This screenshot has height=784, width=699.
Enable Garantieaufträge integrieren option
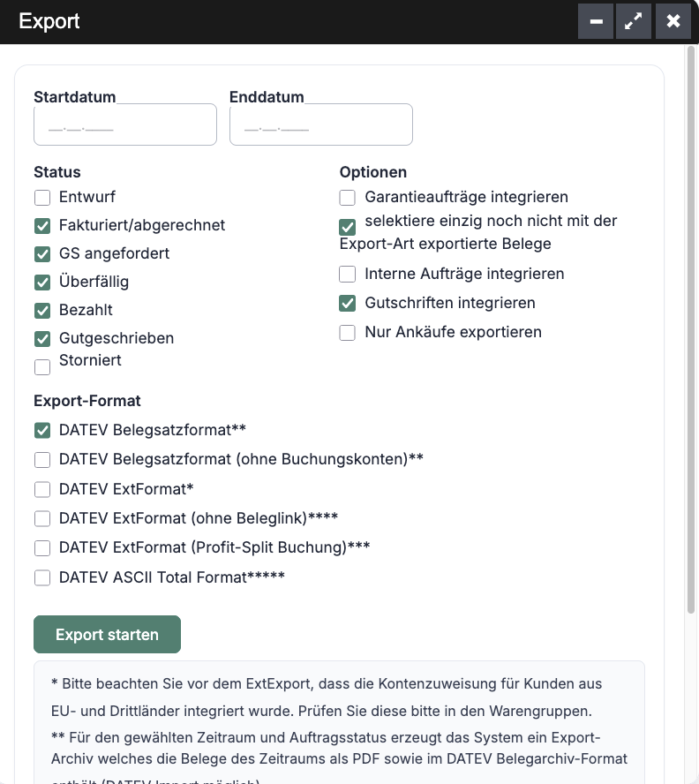point(348,198)
